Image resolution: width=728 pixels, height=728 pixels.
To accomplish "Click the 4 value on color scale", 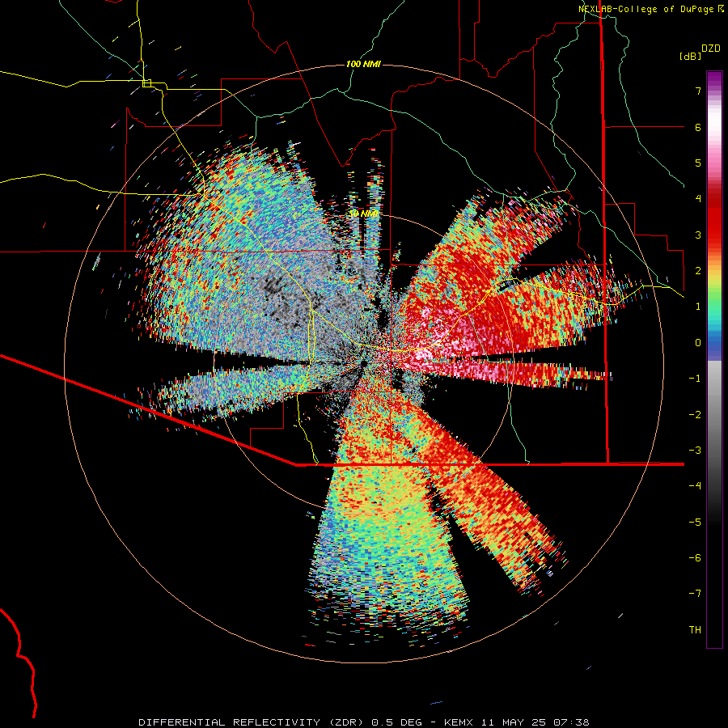I will pos(698,199).
